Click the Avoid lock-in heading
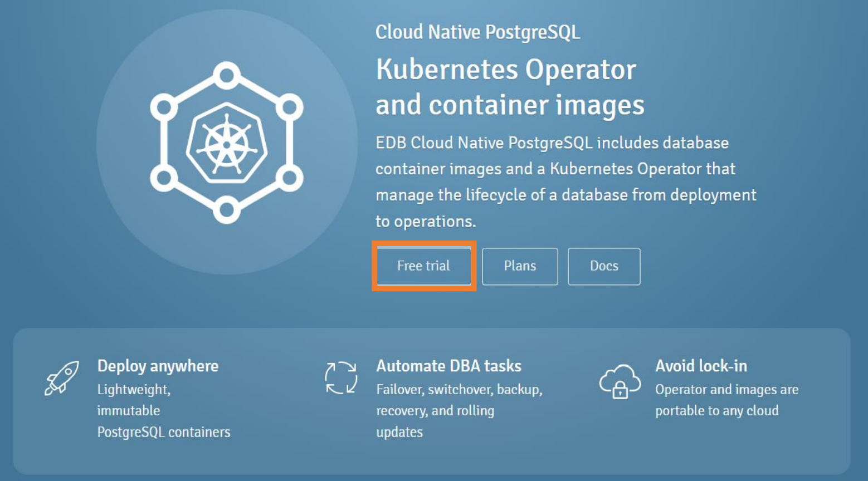The image size is (868, 481). click(x=701, y=366)
